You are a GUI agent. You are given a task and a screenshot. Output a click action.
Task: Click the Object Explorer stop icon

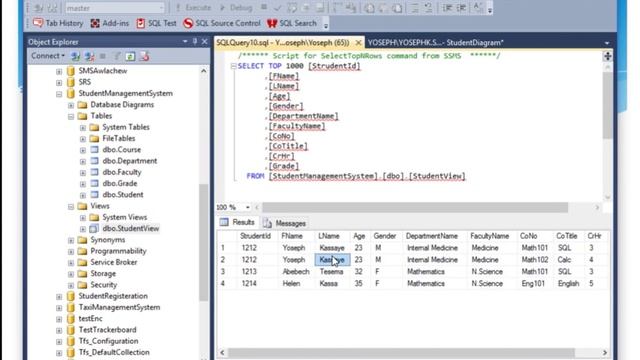click(103, 56)
